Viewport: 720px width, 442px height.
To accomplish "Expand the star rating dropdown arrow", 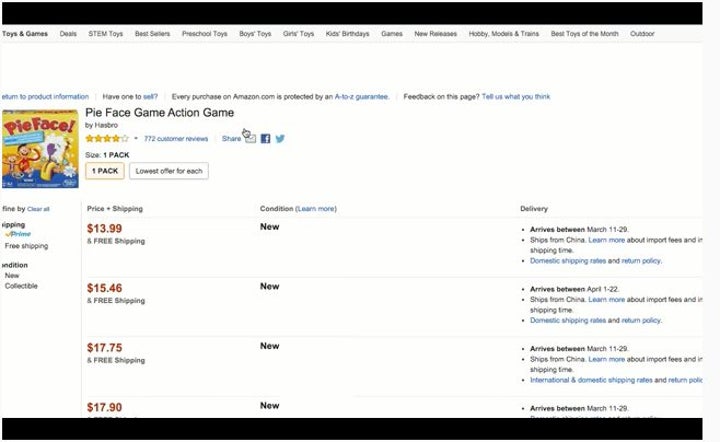I will (136, 139).
